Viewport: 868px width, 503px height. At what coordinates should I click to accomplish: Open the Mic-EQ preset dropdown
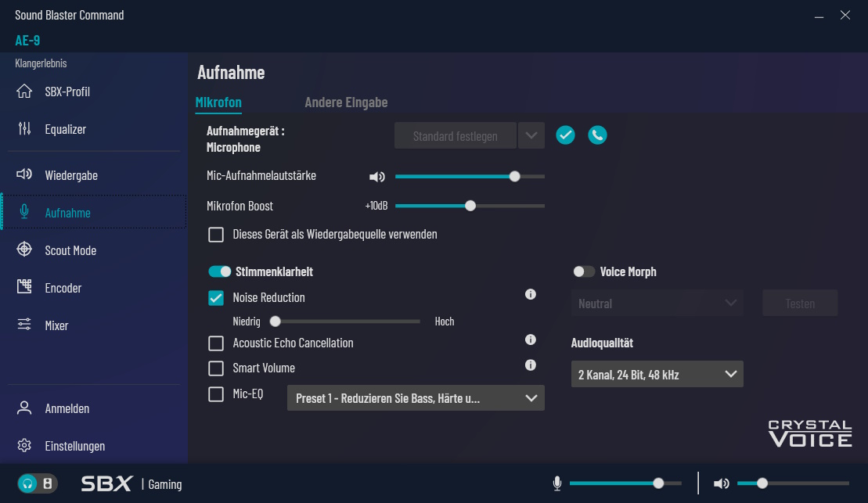416,398
